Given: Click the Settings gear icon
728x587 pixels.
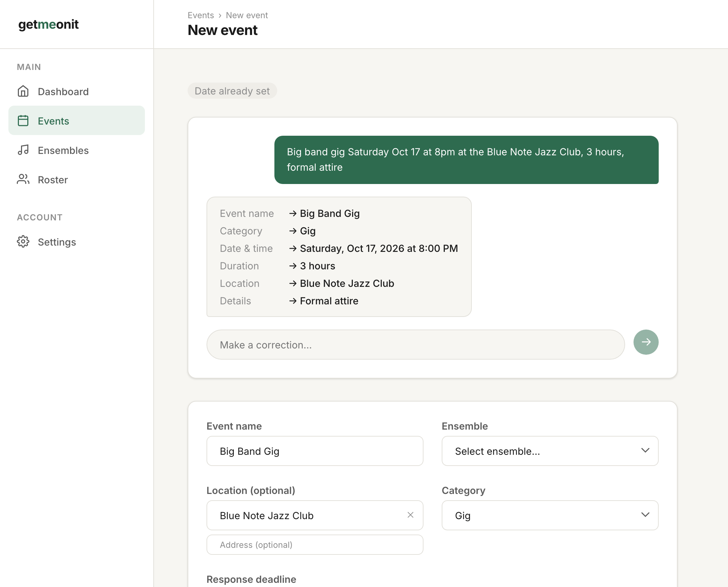Looking at the screenshot, I should coord(23,242).
